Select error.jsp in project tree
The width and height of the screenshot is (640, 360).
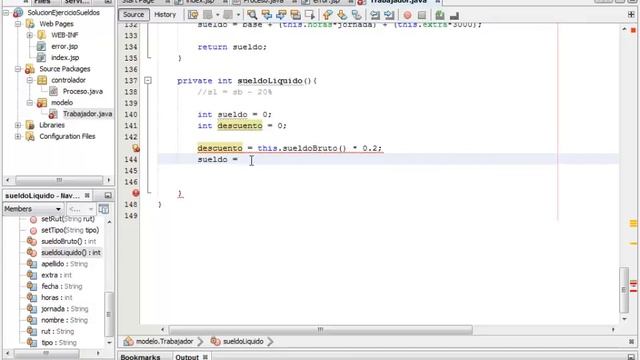[x=64, y=47]
